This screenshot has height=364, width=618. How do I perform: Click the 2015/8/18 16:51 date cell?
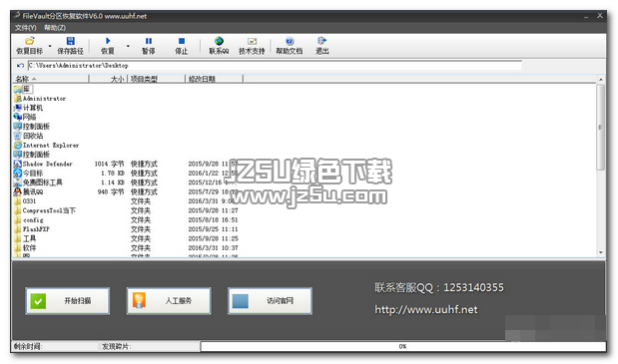point(213,220)
